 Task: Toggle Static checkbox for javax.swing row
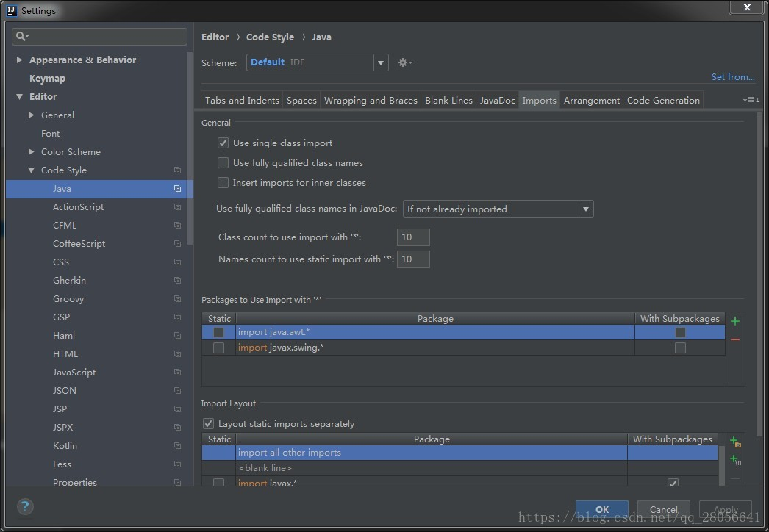[x=219, y=348]
